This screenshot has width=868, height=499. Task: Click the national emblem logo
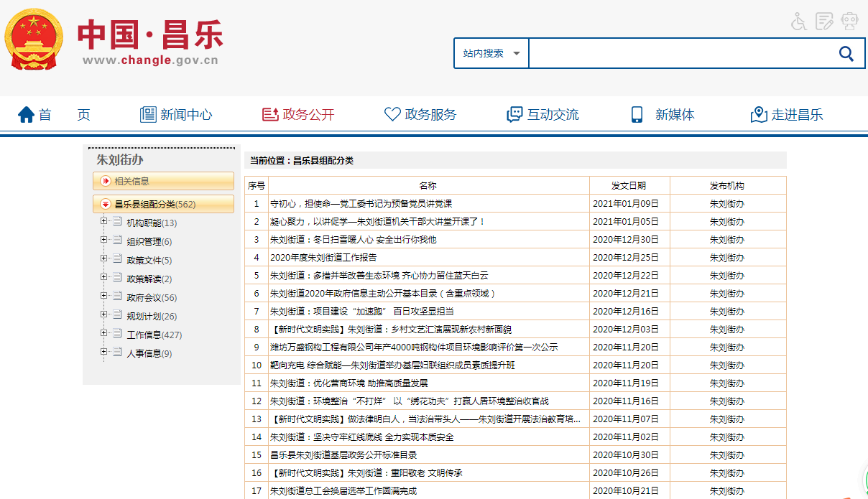[x=34, y=39]
